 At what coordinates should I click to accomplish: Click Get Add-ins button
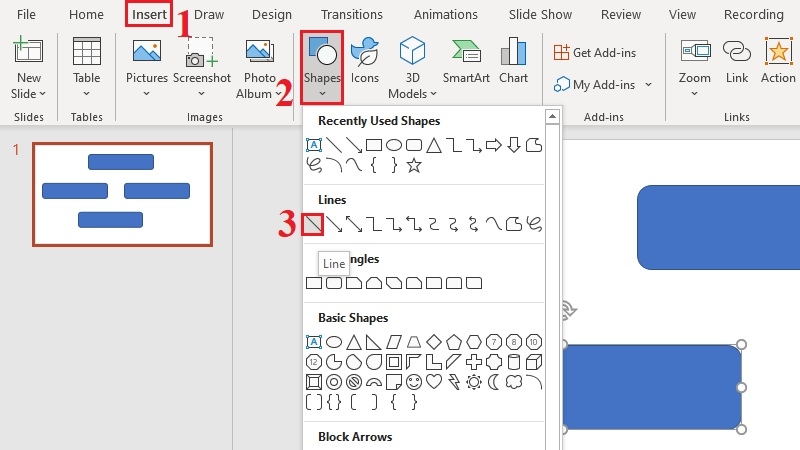595,53
